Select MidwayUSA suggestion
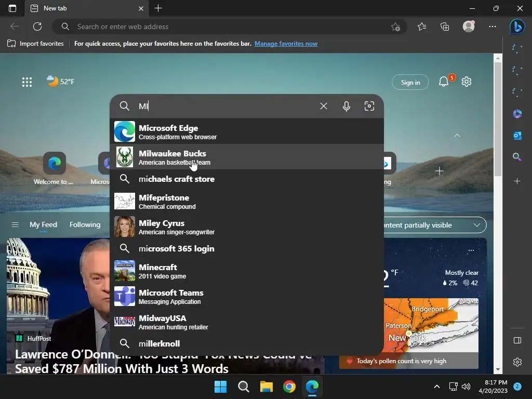The width and height of the screenshot is (532, 399). pyautogui.click(x=247, y=322)
